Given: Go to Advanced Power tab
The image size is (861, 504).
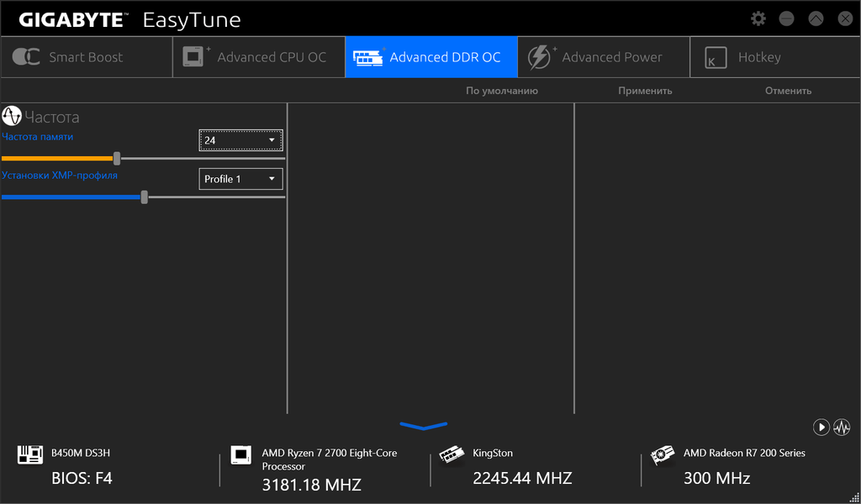Looking at the screenshot, I should pyautogui.click(x=604, y=57).
